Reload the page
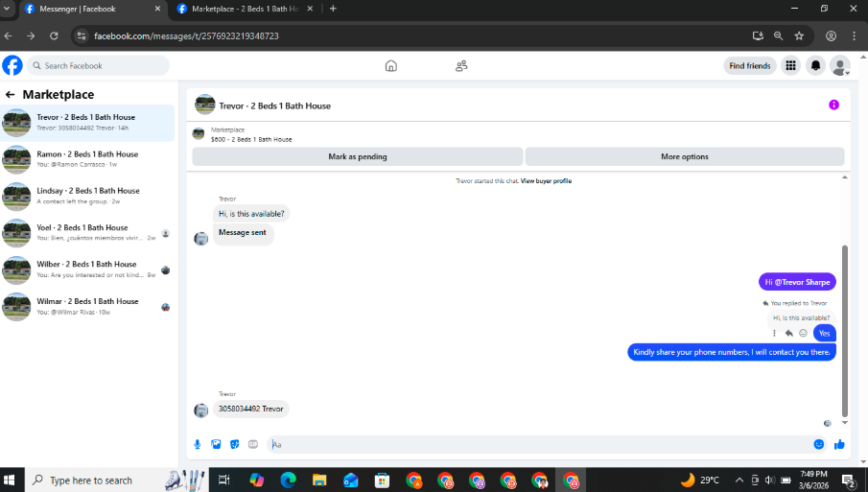The height and width of the screenshot is (492, 868). [54, 36]
